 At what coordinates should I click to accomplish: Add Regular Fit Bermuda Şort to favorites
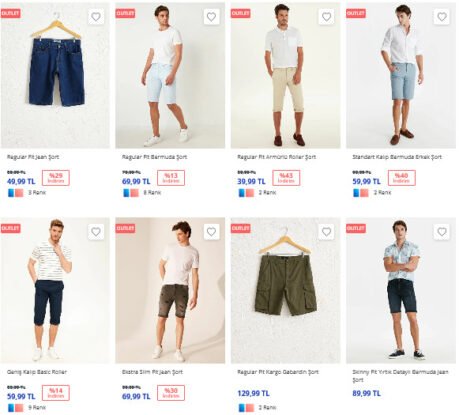tap(211, 17)
